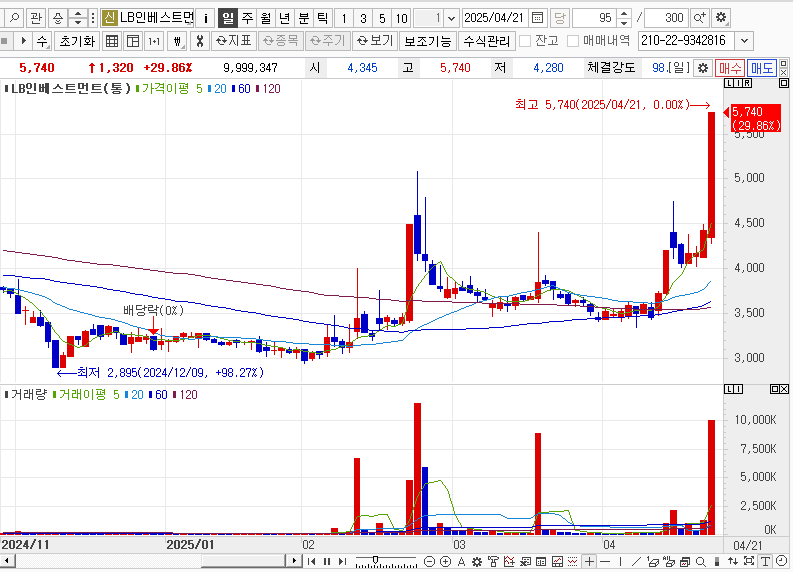Click the calendar icon beside the date 2025/04/21
793x572 pixels.
[x=538, y=18]
